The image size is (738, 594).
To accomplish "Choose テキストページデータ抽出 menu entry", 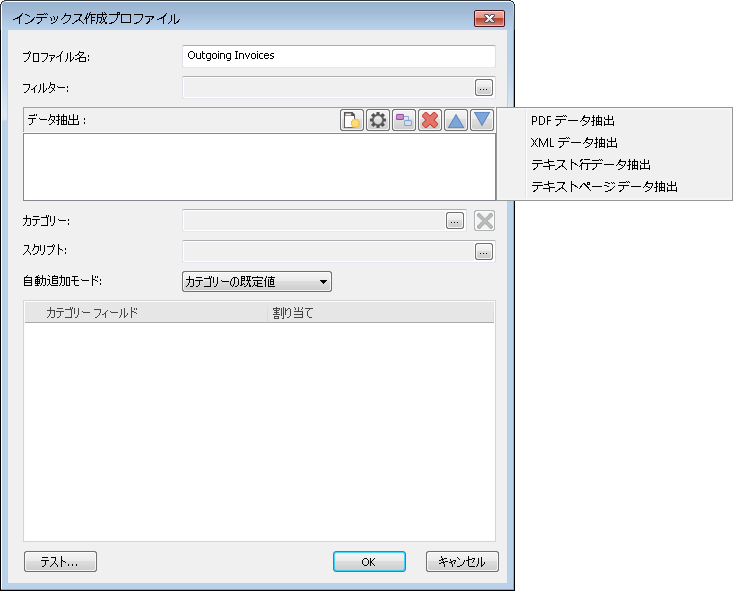I will [x=614, y=187].
